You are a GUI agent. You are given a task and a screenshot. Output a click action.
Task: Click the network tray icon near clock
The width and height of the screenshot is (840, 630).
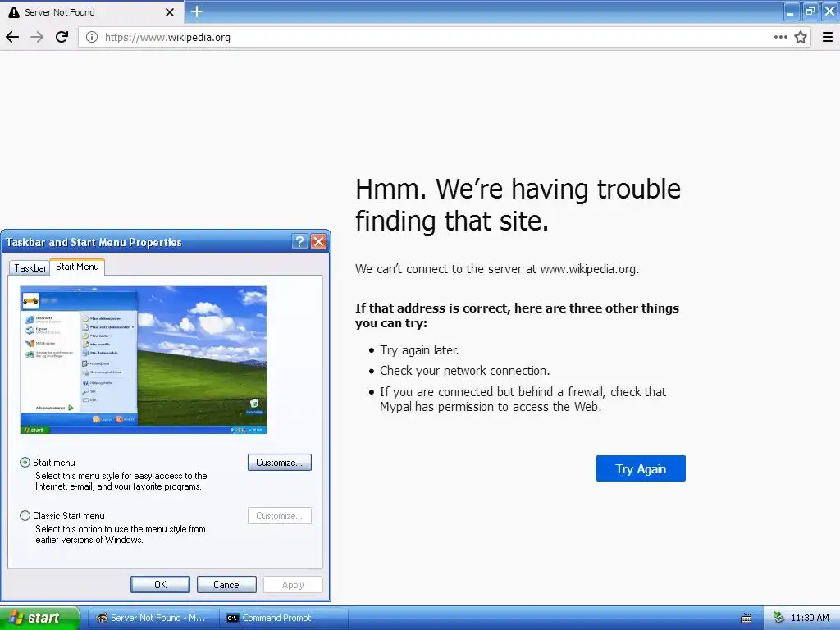click(x=778, y=618)
